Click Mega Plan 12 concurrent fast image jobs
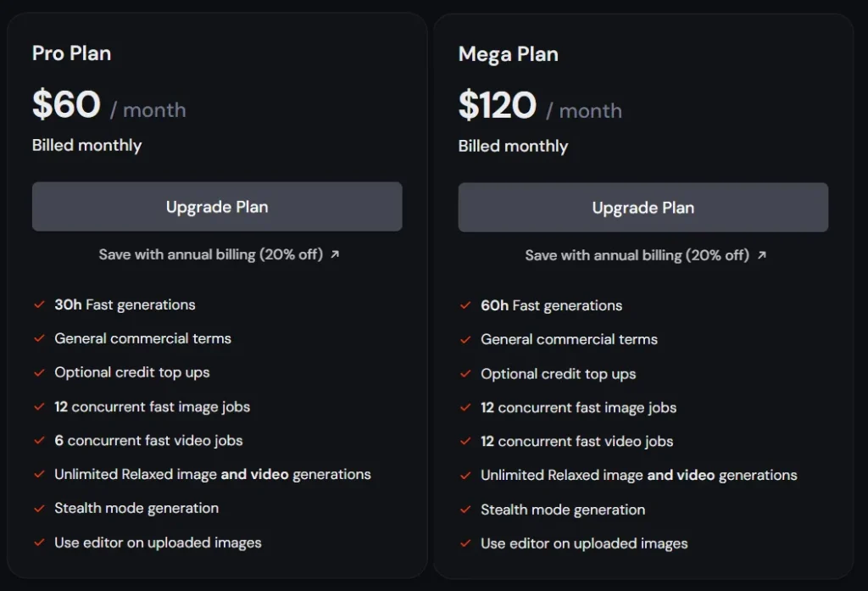Screen dimensions: 868x591 tap(578, 408)
